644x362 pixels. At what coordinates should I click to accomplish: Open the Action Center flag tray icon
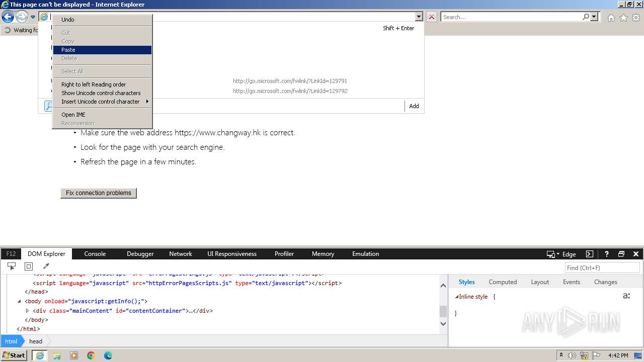pyautogui.click(x=596, y=355)
